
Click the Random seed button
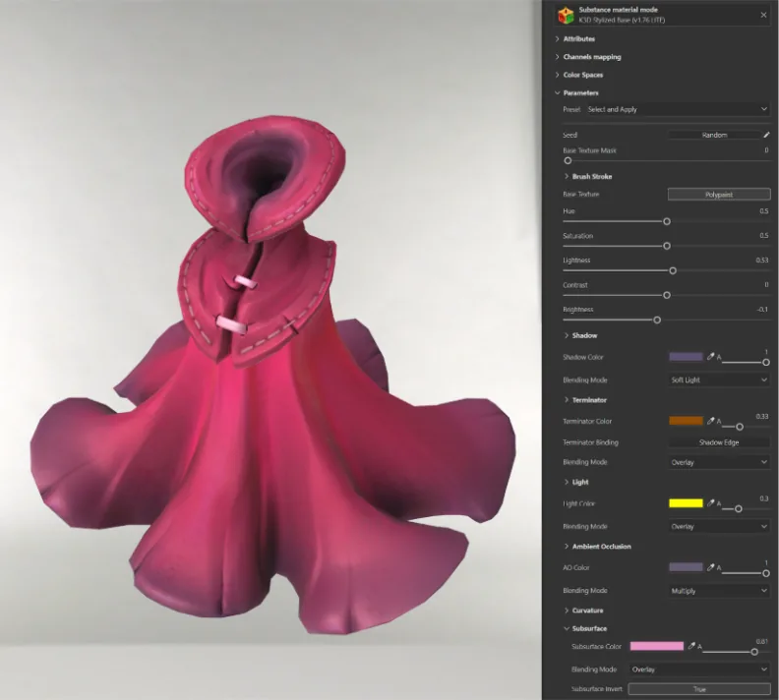tap(714, 135)
